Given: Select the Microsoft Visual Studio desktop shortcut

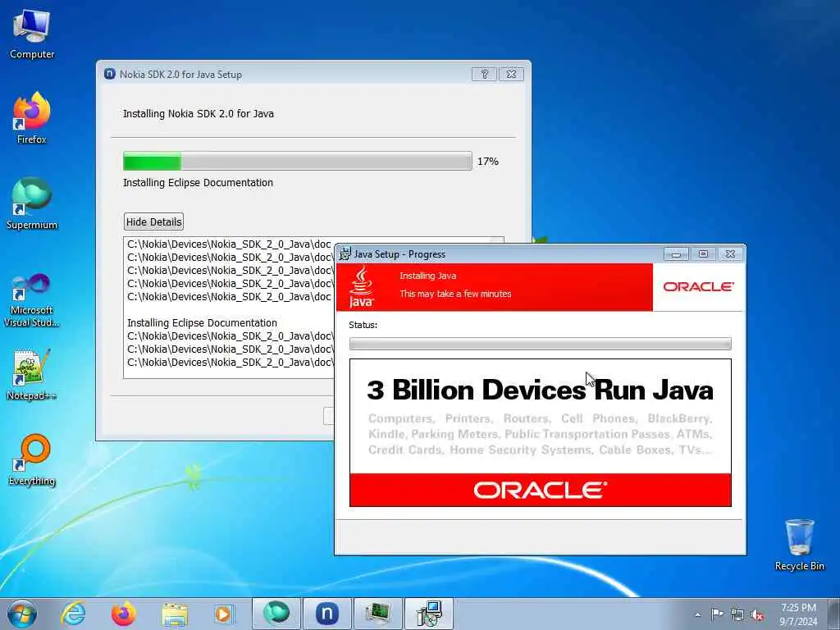Looking at the screenshot, I should point(32,300).
